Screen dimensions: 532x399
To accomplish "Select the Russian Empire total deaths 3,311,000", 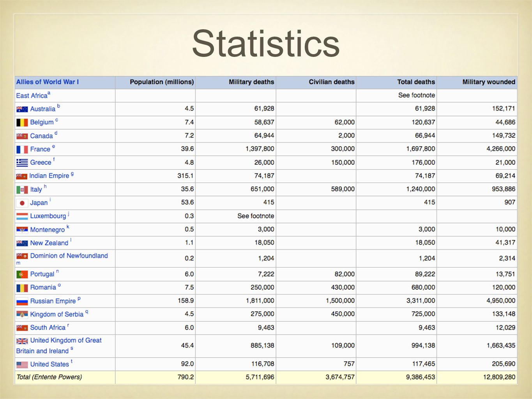I will coord(421,301).
